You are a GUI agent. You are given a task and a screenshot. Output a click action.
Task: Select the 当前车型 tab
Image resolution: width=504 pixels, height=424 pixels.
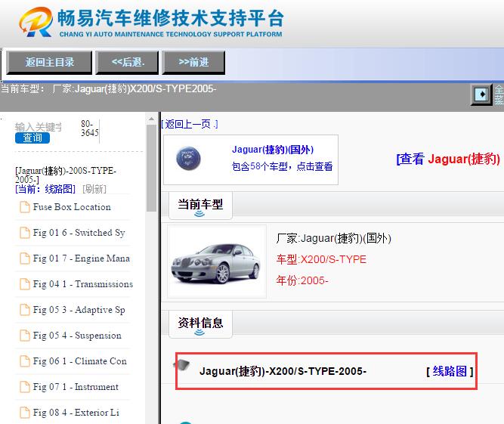tap(200, 206)
